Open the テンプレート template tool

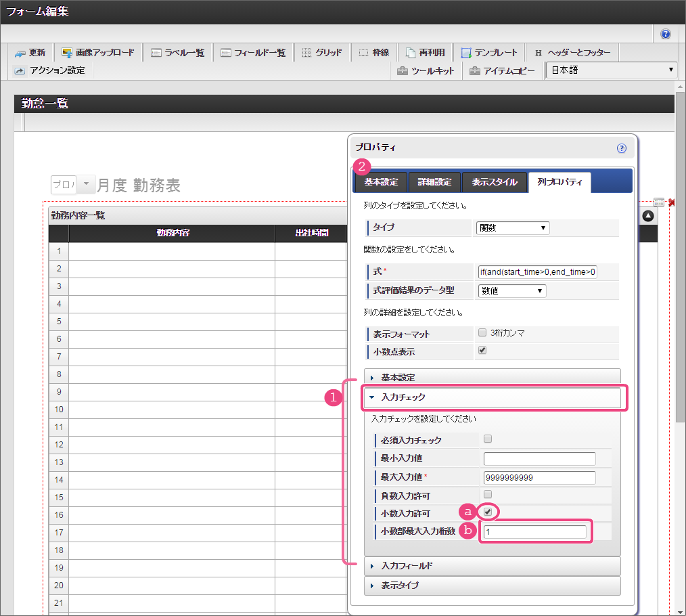(489, 53)
